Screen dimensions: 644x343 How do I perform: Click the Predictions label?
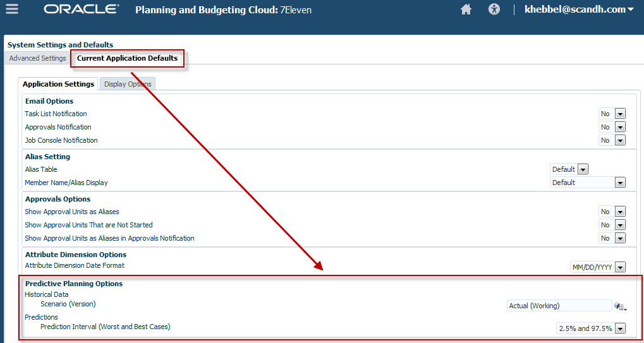(42, 317)
